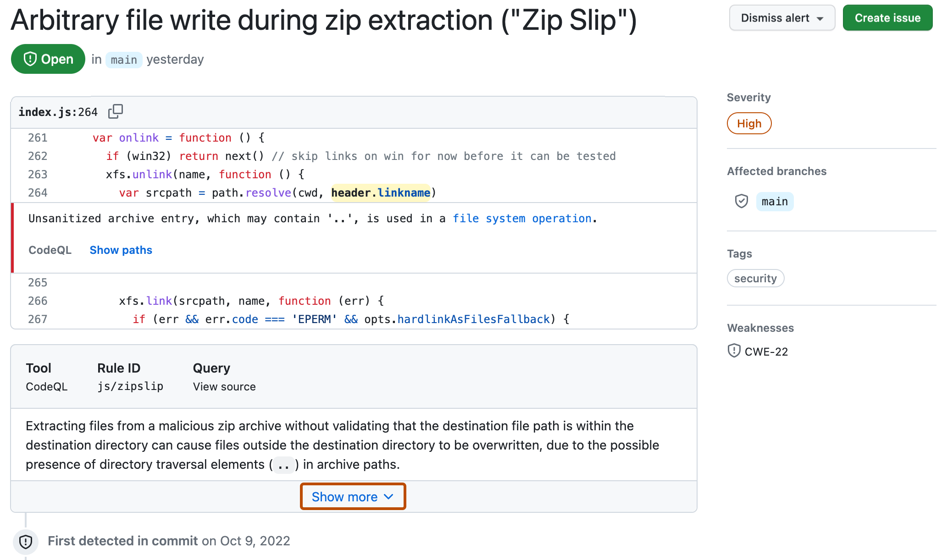Click the security tag icon

[x=755, y=278]
